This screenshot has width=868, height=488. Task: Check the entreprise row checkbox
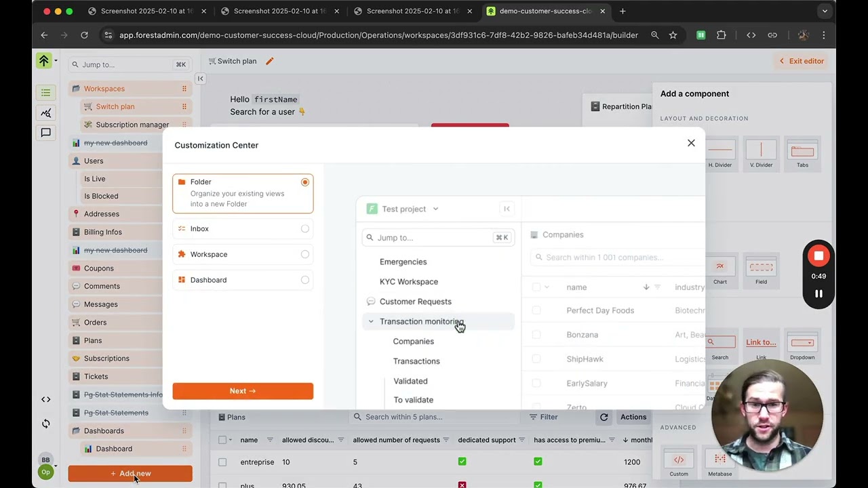[x=222, y=462]
